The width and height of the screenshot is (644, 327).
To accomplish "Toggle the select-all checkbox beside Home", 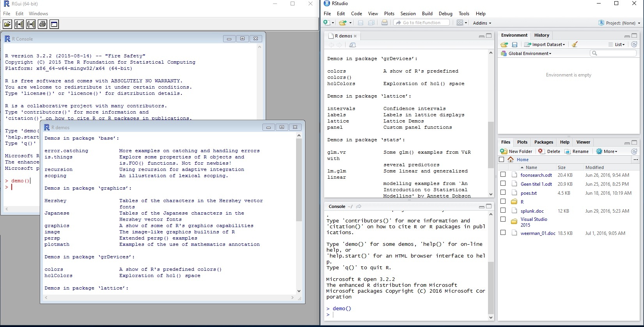I will click(502, 159).
